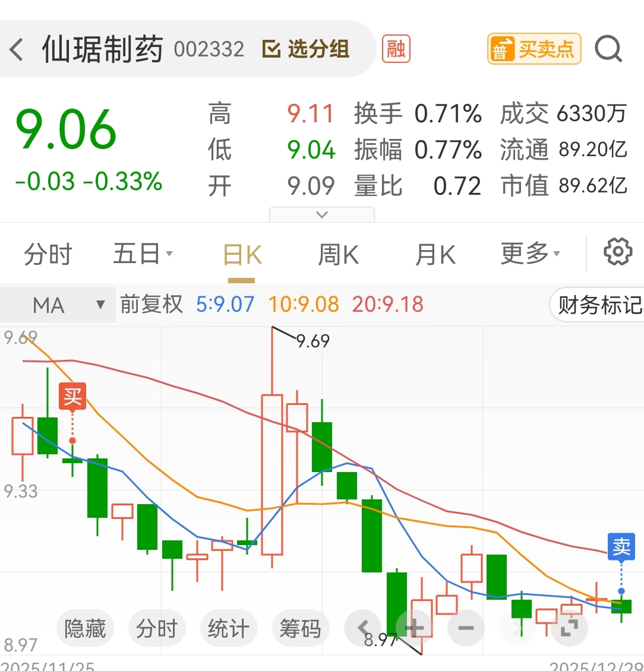
Task: Tap the open price 9.09
Action: pos(311,186)
